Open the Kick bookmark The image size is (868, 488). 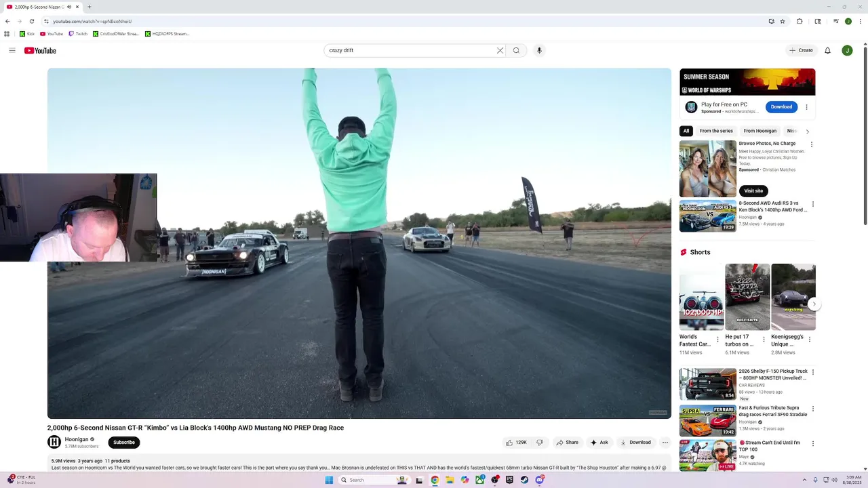[x=27, y=34]
